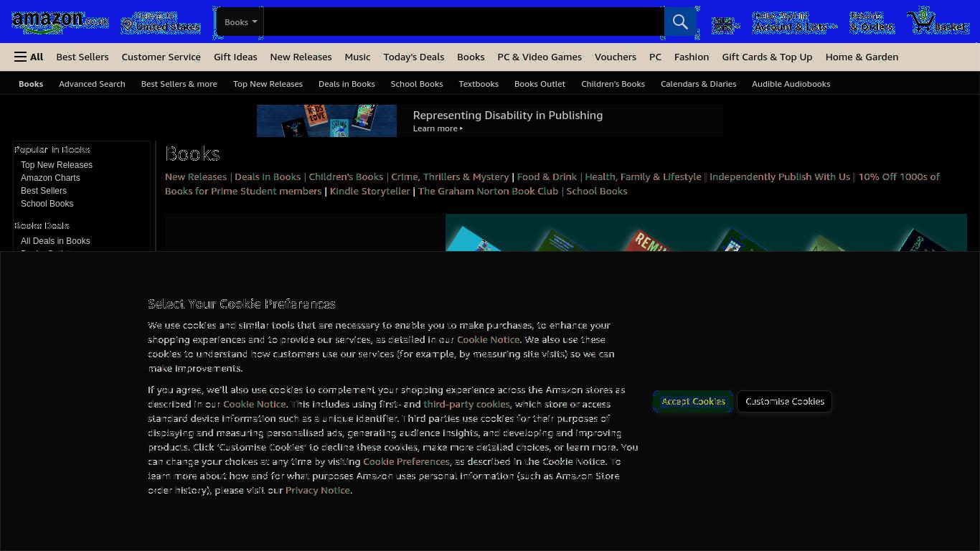Viewport: 980px width, 551px height.
Task: Open School Books in the sidebar
Action: coord(47,204)
